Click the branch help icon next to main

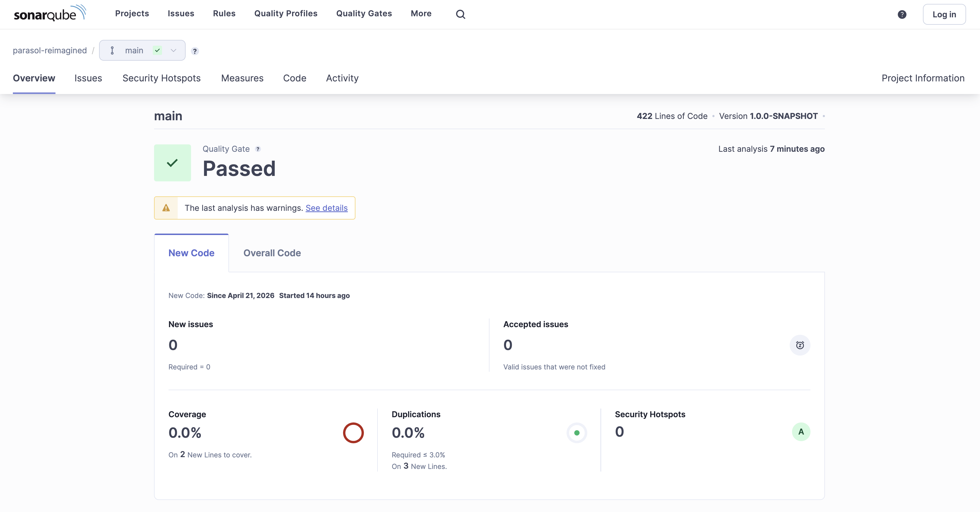pyautogui.click(x=195, y=51)
